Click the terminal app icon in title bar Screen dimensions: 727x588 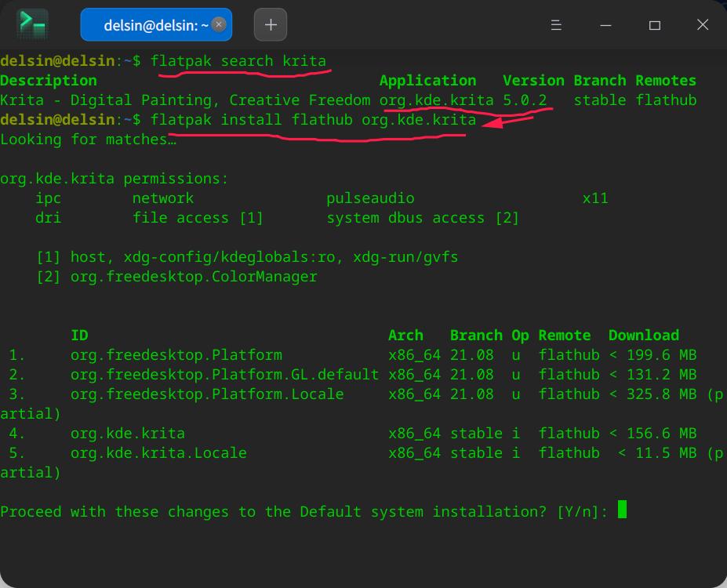(x=32, y=24)
